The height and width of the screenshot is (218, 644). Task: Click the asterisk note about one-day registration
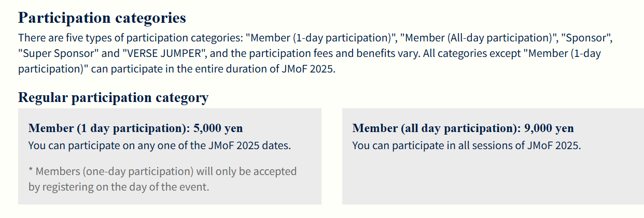(162, 171)
